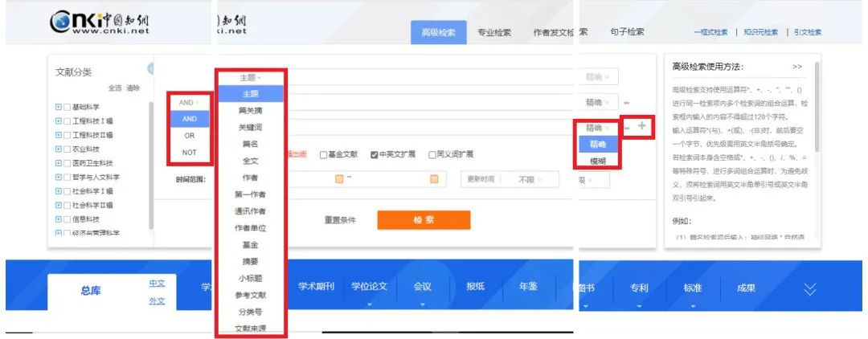Expand the 工程科技Ⅰ辑 plus icon
The width and height of the screenshot is (868, 339).
pos(58,121)
